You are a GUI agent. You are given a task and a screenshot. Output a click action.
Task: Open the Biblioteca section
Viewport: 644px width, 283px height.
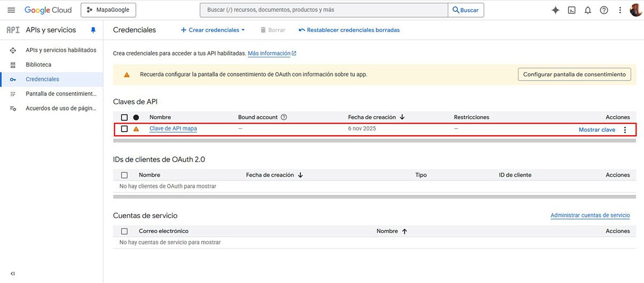(x=39, y=64)
